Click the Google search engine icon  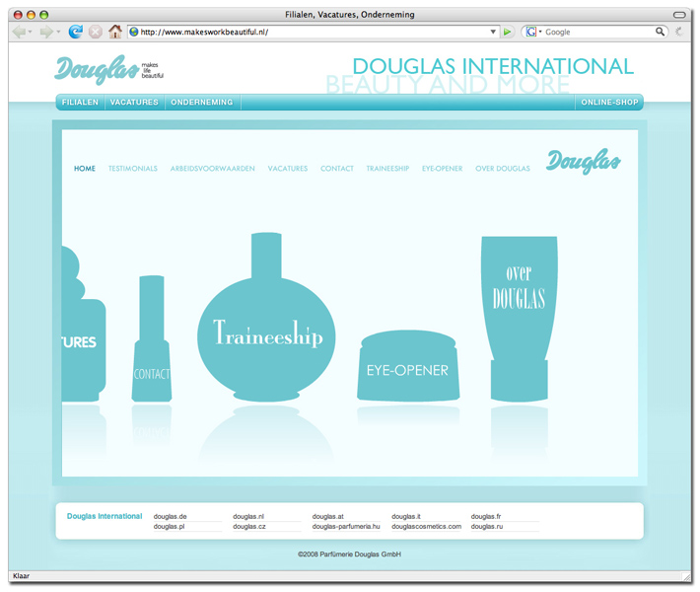pyautogui.click(x=530, y=32)
